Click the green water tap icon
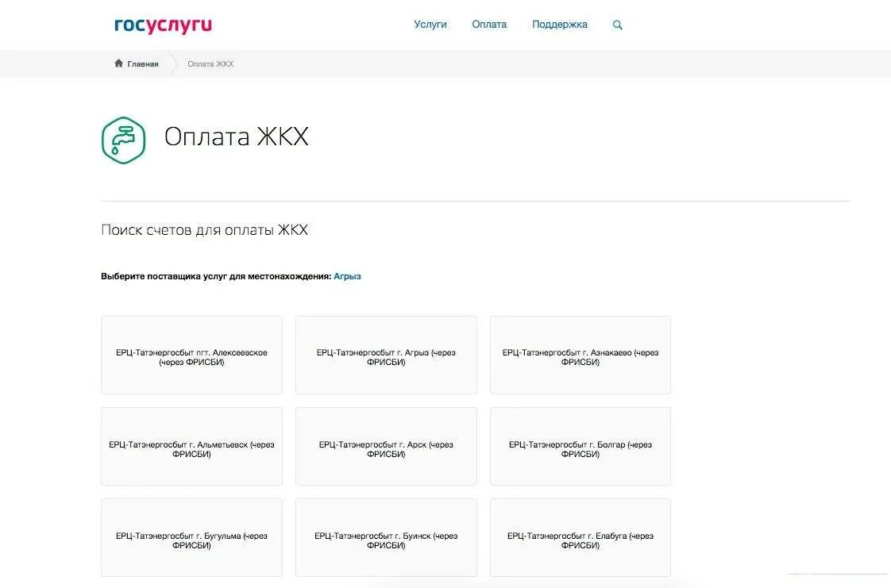This screenshot has width=891, height=588. [x=123, y=140]
